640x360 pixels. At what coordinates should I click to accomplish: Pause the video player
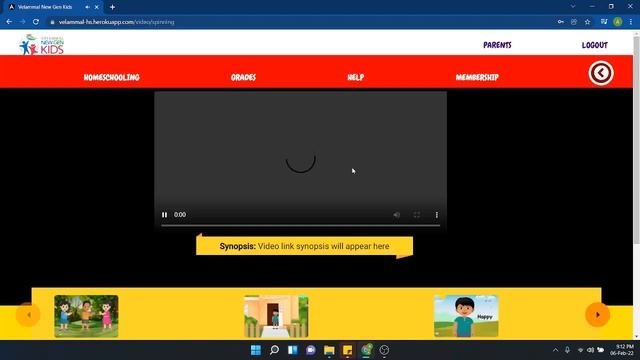164,215
